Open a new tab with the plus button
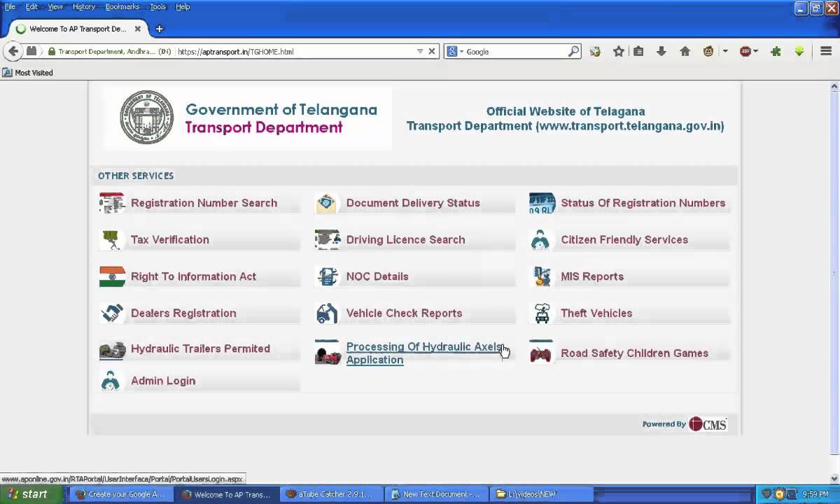The height and width of the screenshot is (504, 840). point(159,29)
